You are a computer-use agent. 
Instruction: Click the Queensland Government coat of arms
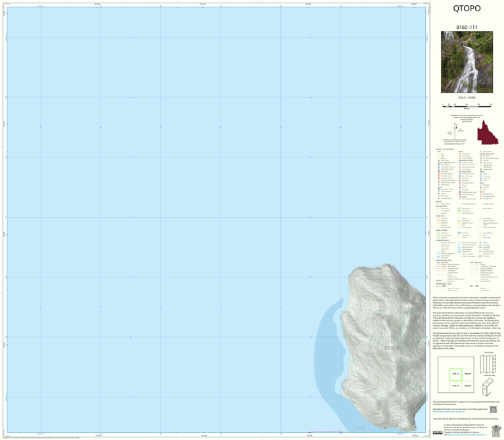click(497, 430)
